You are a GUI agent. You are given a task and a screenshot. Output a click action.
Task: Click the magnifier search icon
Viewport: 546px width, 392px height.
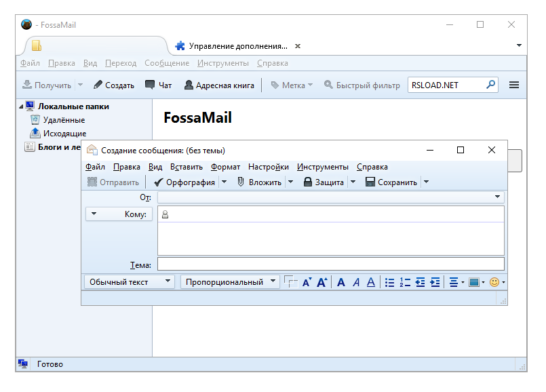pos(491,85)
